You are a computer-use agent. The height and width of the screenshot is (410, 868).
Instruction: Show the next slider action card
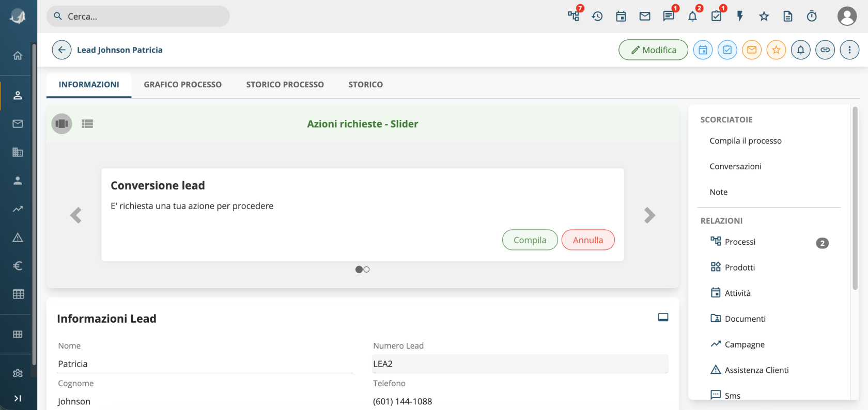649,215
